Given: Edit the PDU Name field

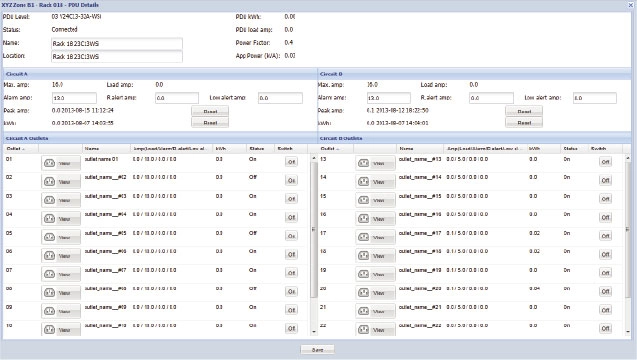Looking at the screenshot, I should (x=117, y=43).
